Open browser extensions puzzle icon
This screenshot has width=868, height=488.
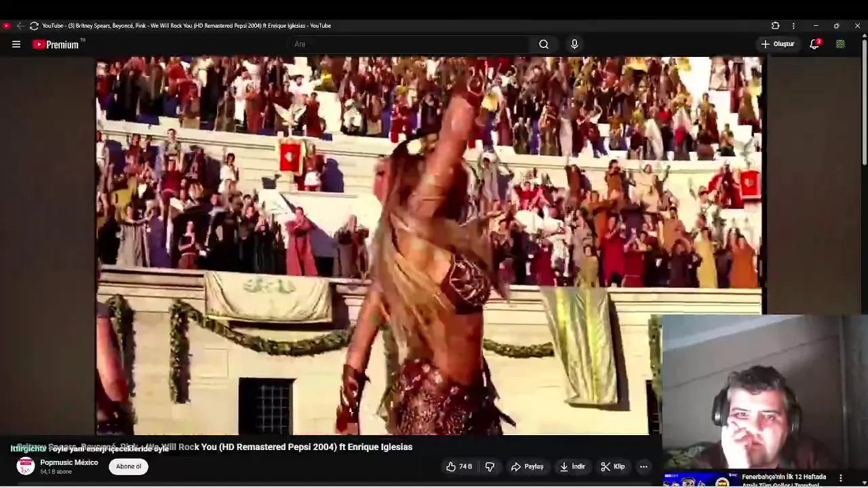[x=776, y=26]
